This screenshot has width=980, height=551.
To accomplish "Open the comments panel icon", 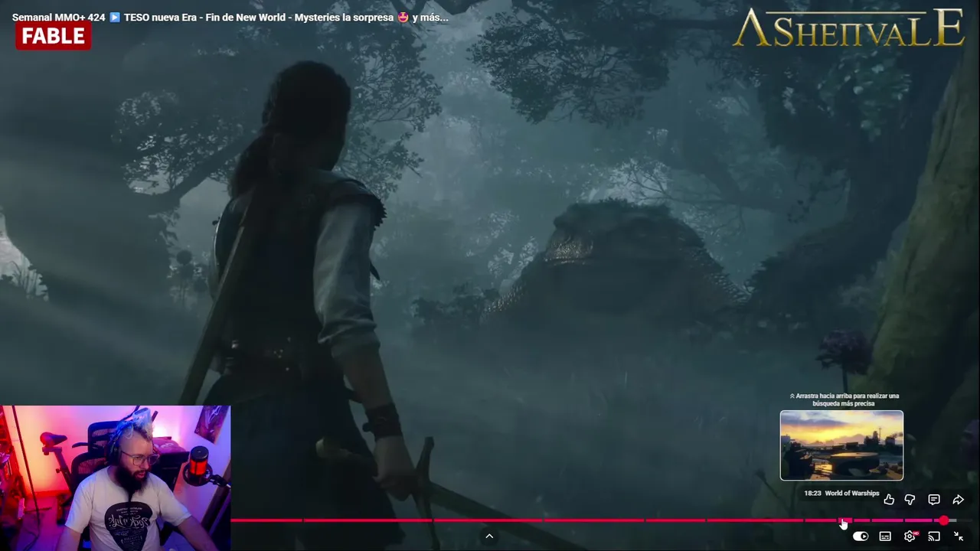I will [x=934, y=500].
